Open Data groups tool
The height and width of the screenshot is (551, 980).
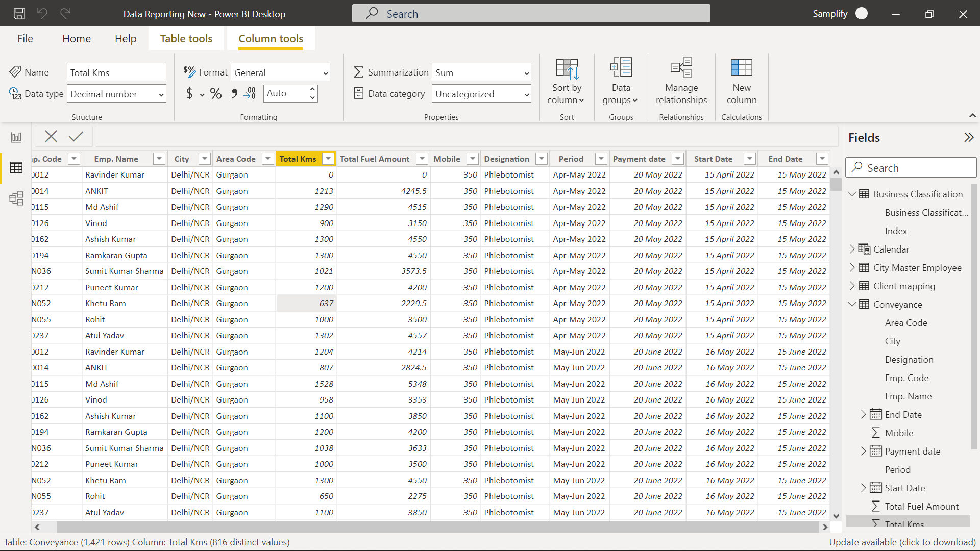pos(621,81)
